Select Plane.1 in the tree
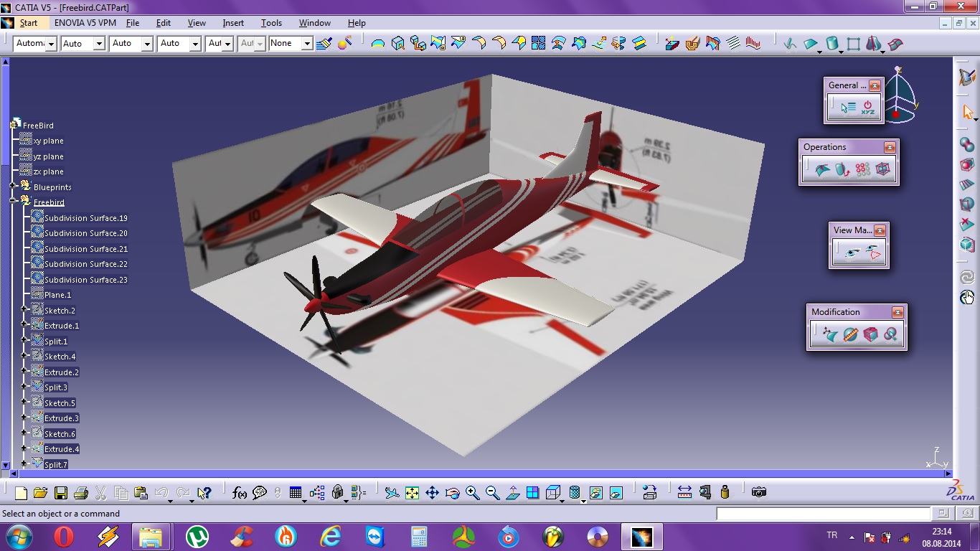The image size is (980, 551). 58,295
